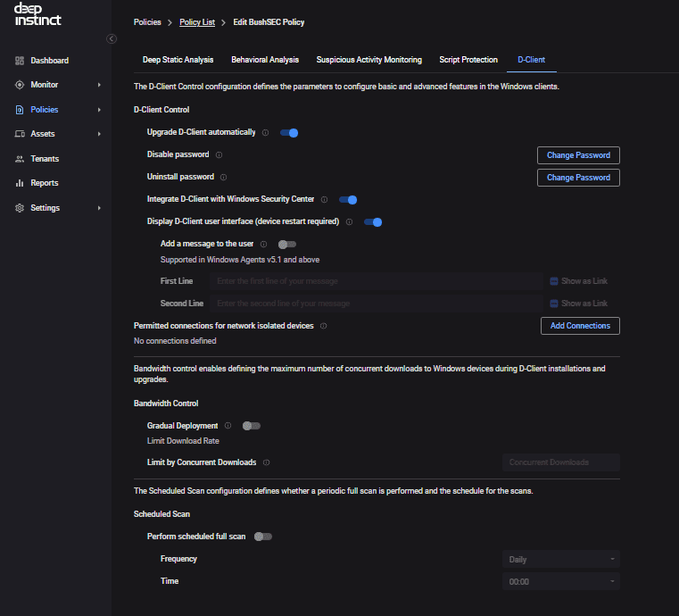The height and width of the screenshot is (616, 679).
Task: Switch to Deep Static Analysis tab
Action: coord(178,60)
